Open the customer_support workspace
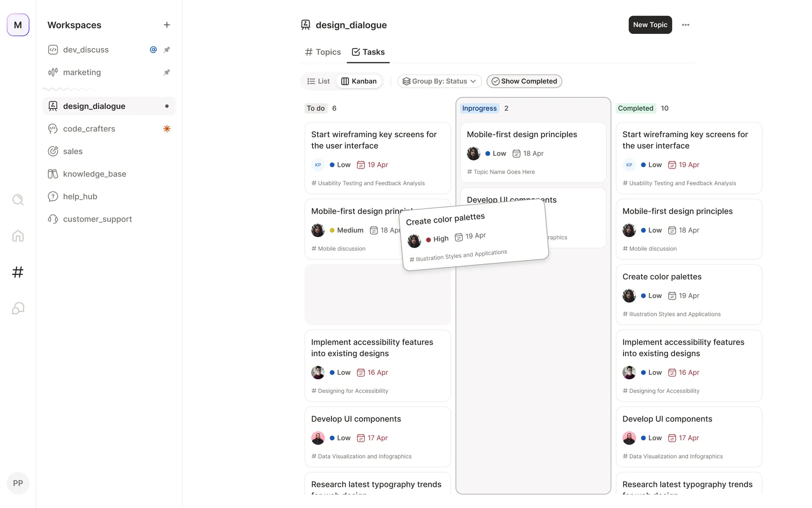Viewport: 812px width, 508px height. coord(109,219)
